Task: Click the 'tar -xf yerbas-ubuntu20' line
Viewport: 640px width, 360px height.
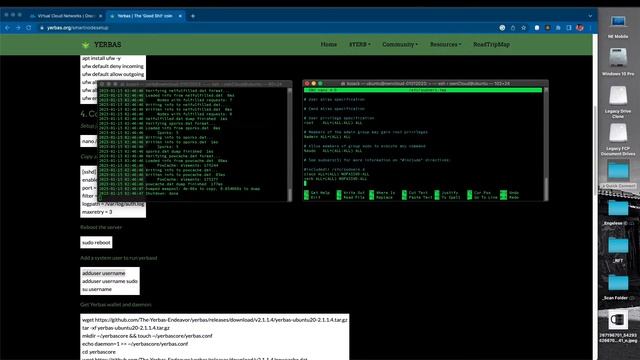Action: pyautogui.click(x=126, y=328)
